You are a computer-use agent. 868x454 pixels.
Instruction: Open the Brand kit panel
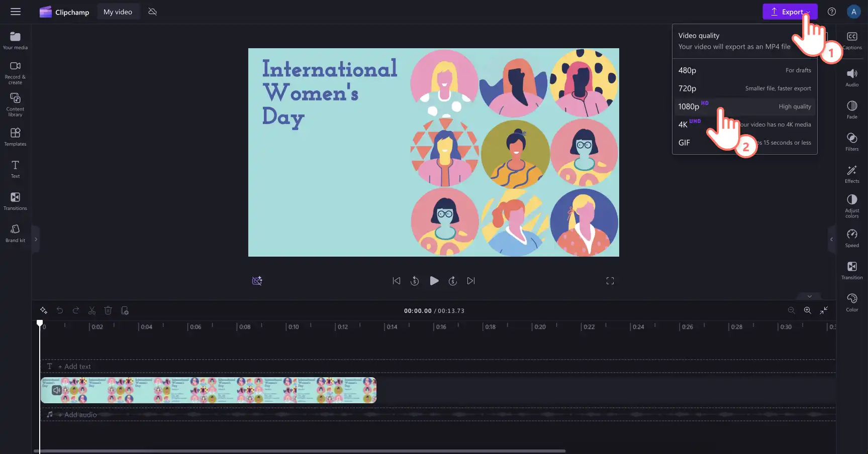(15, 234)
